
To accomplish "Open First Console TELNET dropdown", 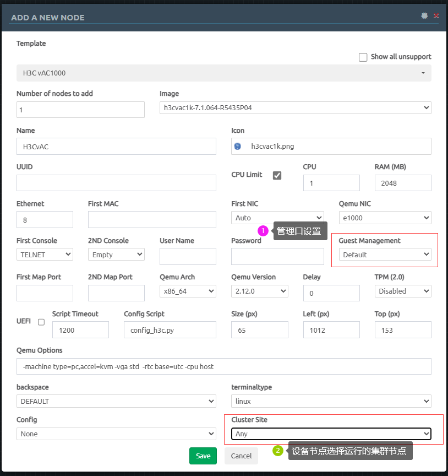I will click(45, 255).
